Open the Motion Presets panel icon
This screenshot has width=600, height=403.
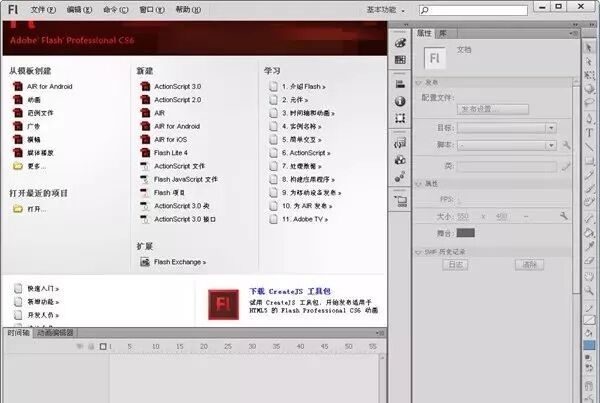click(400, 176)
